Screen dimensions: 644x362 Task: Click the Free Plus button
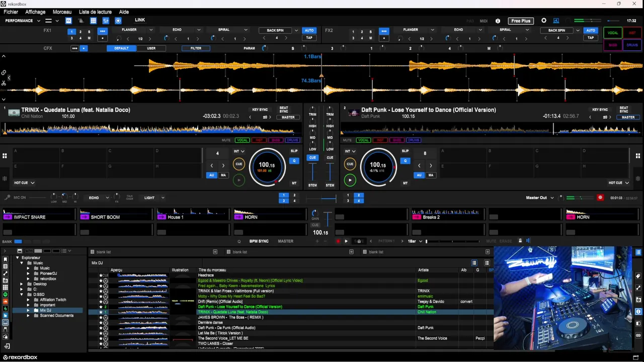coord(521,21)
